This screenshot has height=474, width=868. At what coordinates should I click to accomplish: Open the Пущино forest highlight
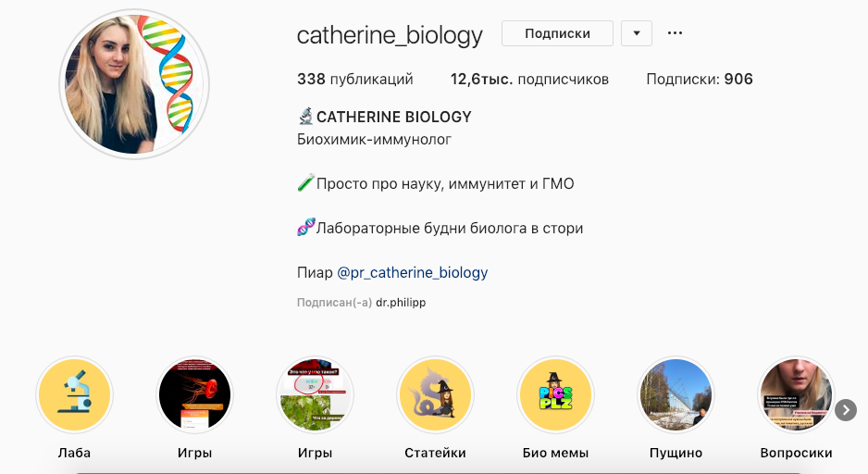pos(676,394)
